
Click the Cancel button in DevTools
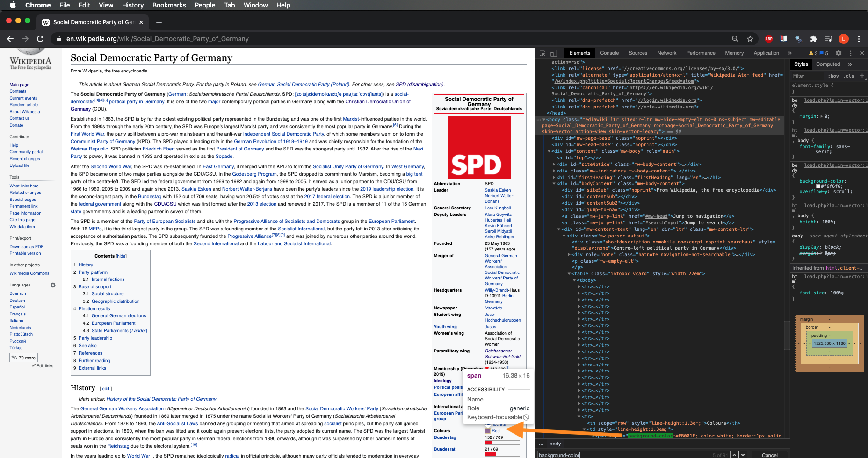click(x=770, y=454)
